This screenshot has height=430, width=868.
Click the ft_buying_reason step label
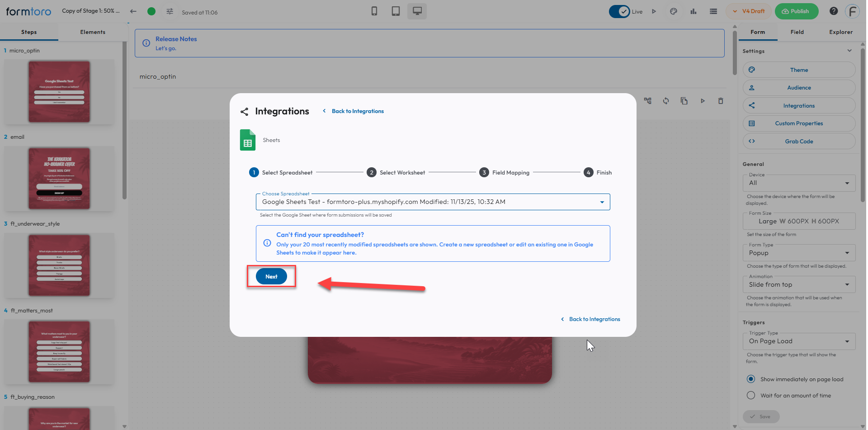pyautogui.click(x=33, y=397)
